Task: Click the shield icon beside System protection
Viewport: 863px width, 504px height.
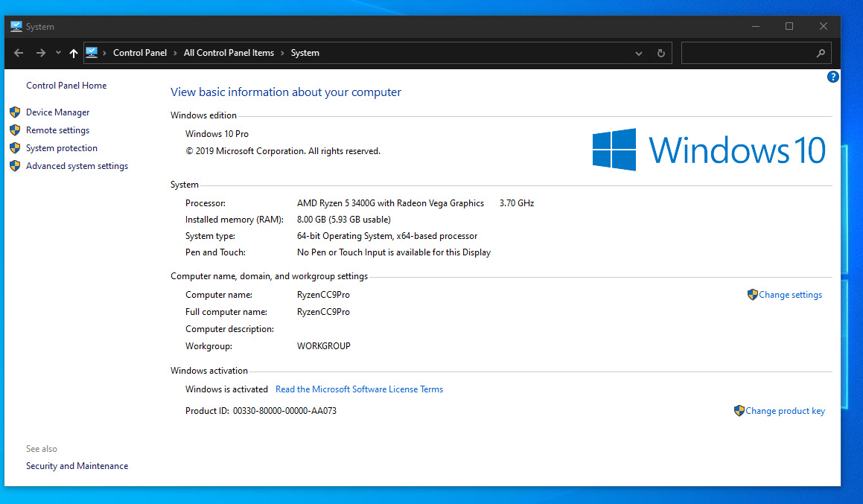Action: coord(15,148)
